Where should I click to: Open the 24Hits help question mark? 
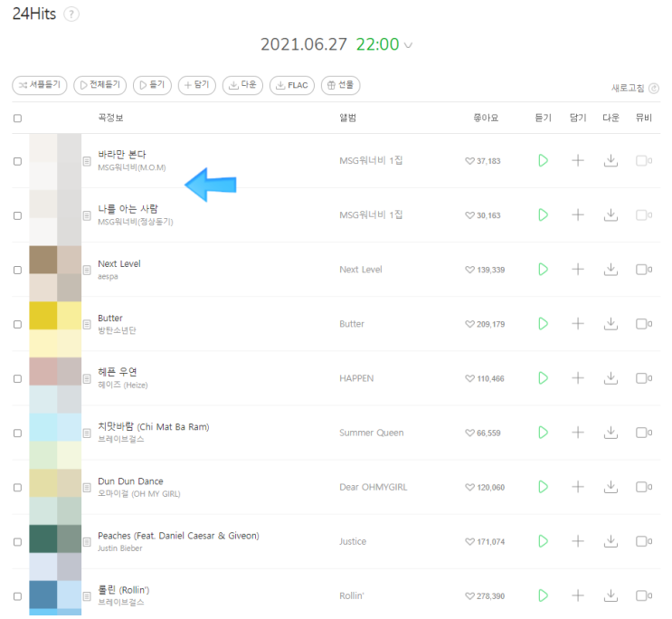pos(71,14)
